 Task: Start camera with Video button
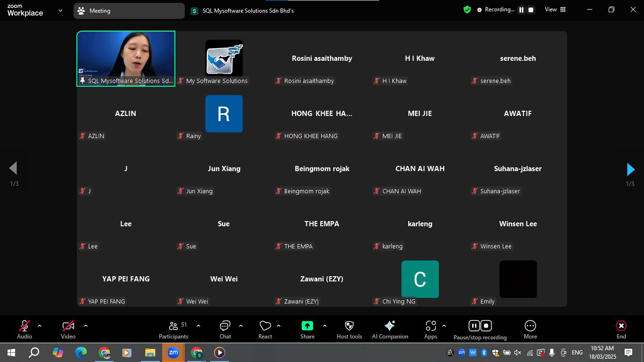click(68, 329)
